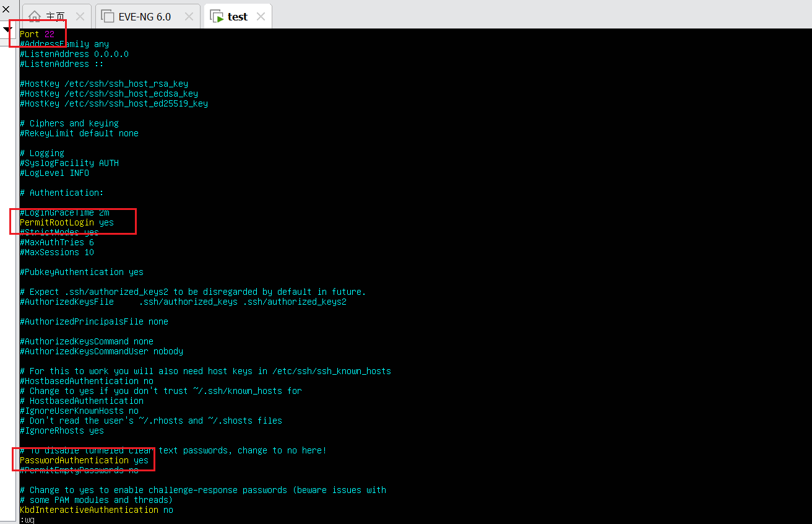Click the 'enable challenge-response passwords' comment line
Image resolution: width=812 pixels, height=524 pixels.
click(x=203, y=490)
